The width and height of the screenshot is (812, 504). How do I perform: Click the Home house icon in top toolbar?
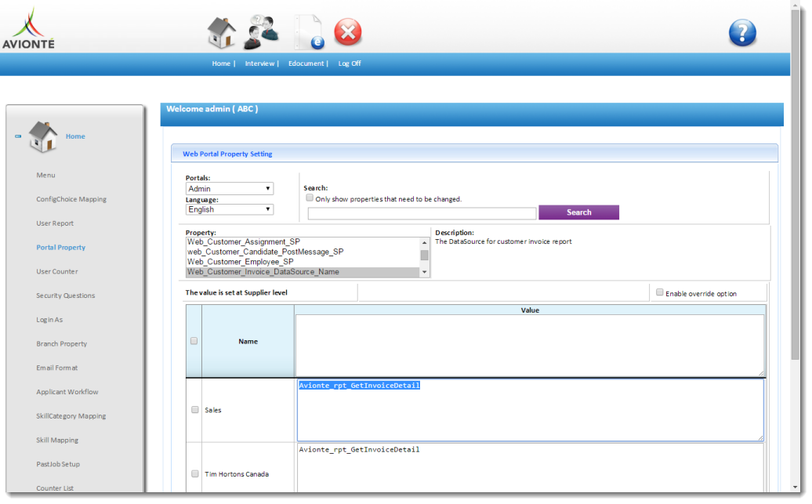221,33
